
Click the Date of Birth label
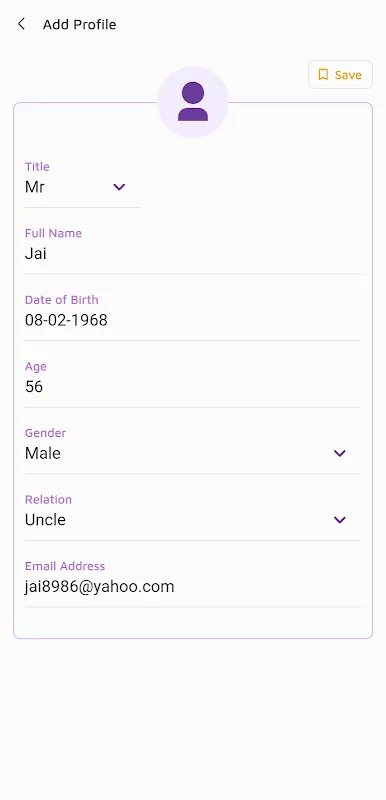tap(62, 299)
